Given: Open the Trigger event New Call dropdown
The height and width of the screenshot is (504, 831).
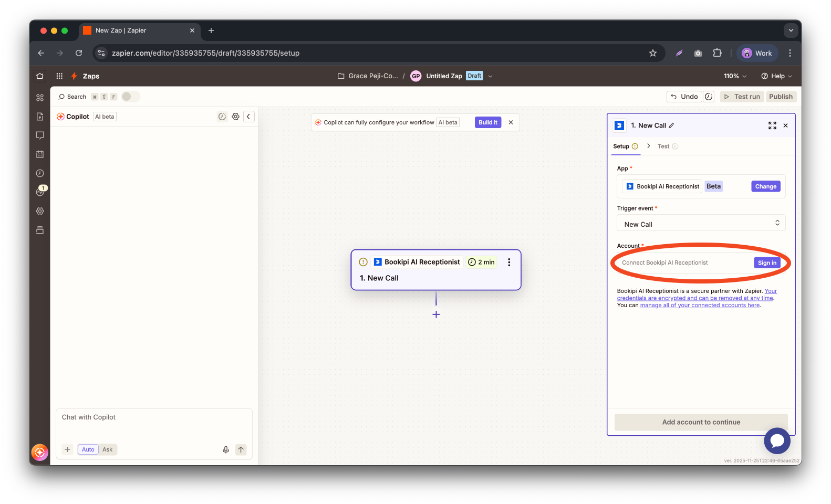Looking at the screenshot, I should [701, 223].
